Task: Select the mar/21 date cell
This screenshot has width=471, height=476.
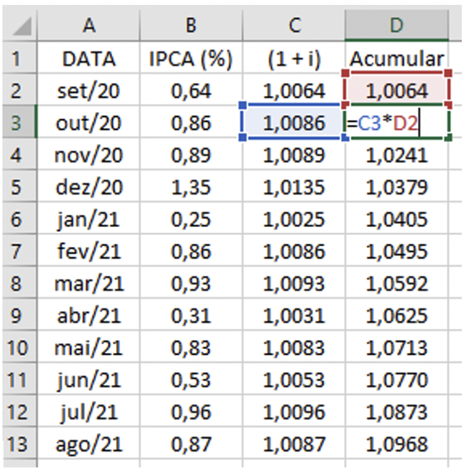Action: pos(88,283)
